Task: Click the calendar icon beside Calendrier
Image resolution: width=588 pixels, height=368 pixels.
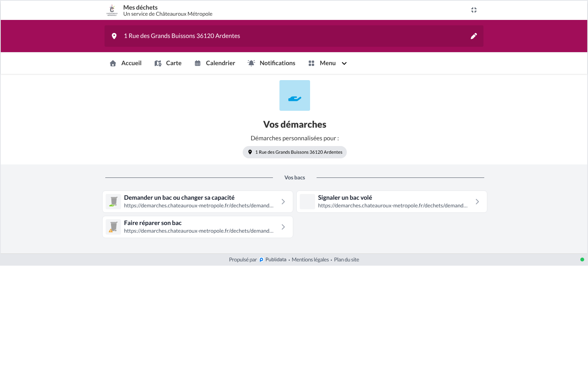Action: 198,63
